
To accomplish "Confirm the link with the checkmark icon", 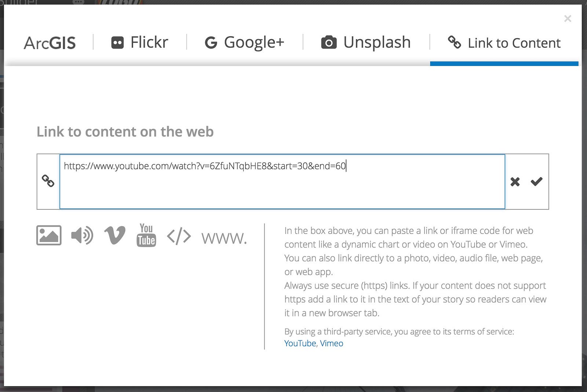I will tap(536, 181).
